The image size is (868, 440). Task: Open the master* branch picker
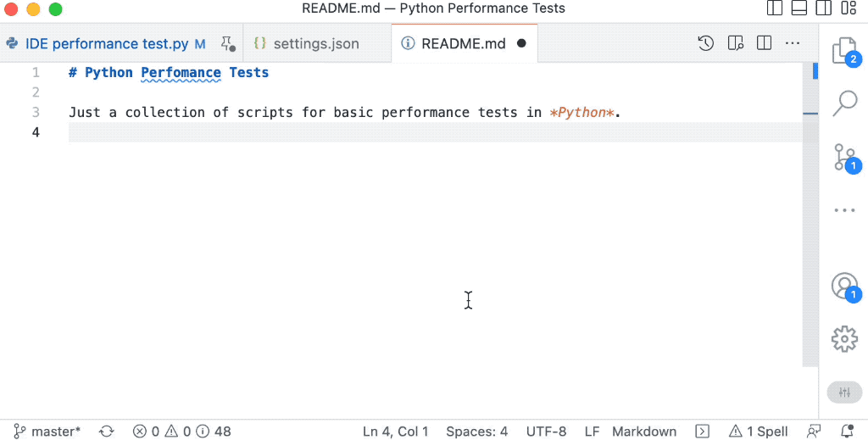pos(47,432)
